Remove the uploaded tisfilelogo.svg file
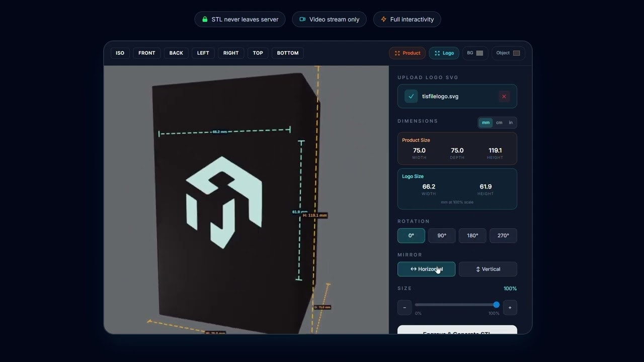The width and height of the screenshot is (644, 362). (504, 97)
